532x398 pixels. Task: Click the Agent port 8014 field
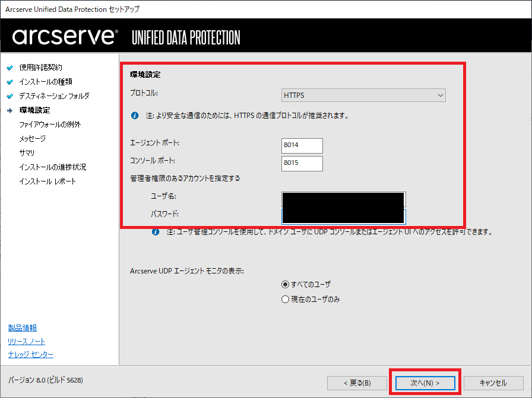[x=302, y=145]
